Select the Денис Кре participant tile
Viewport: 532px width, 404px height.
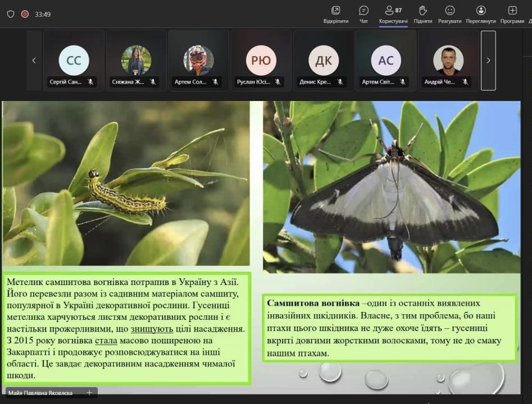[x=324, y=61]
